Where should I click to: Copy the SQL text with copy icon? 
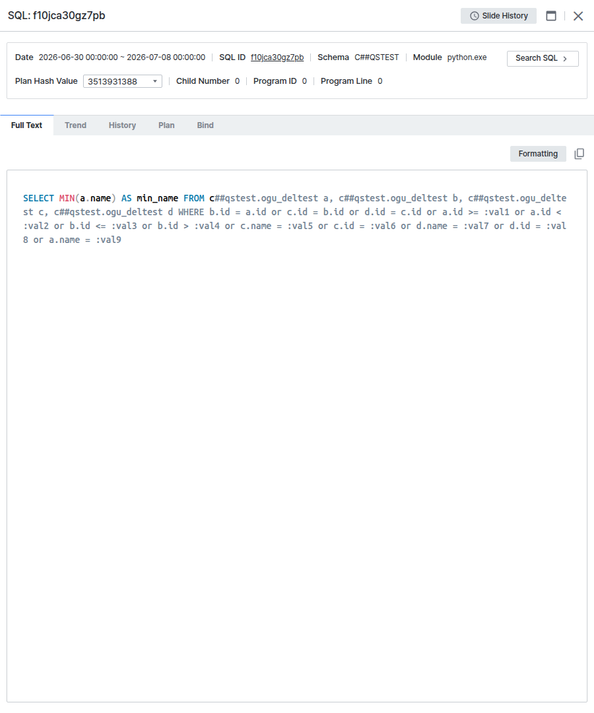579,154
